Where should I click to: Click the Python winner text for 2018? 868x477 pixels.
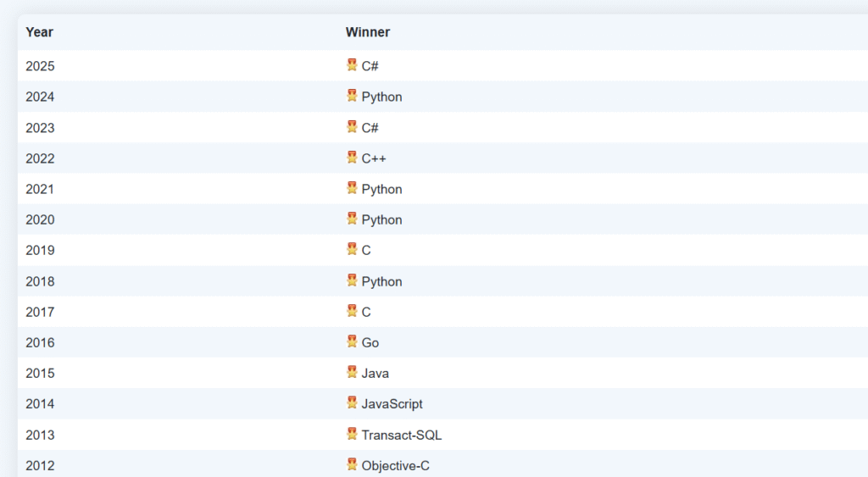[x=381, y=281]
